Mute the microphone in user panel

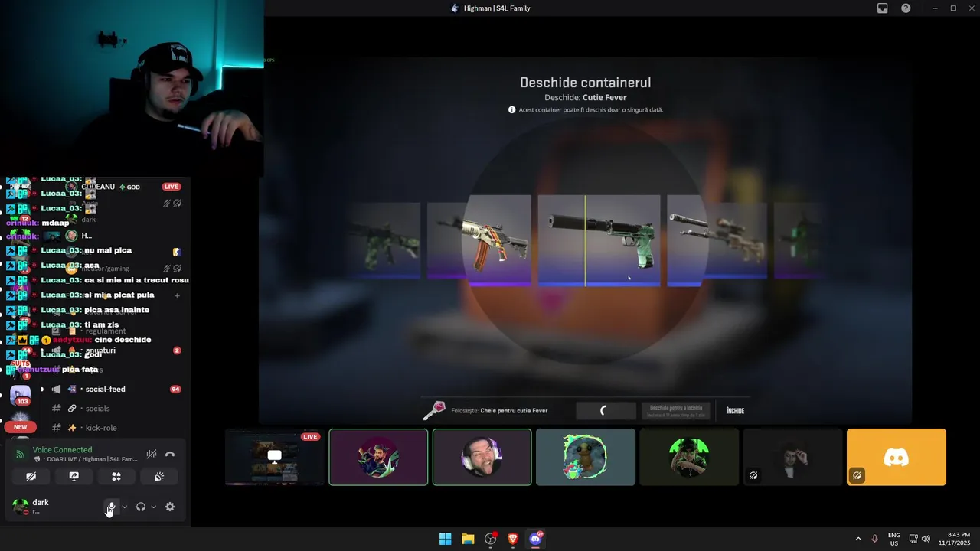111,507
